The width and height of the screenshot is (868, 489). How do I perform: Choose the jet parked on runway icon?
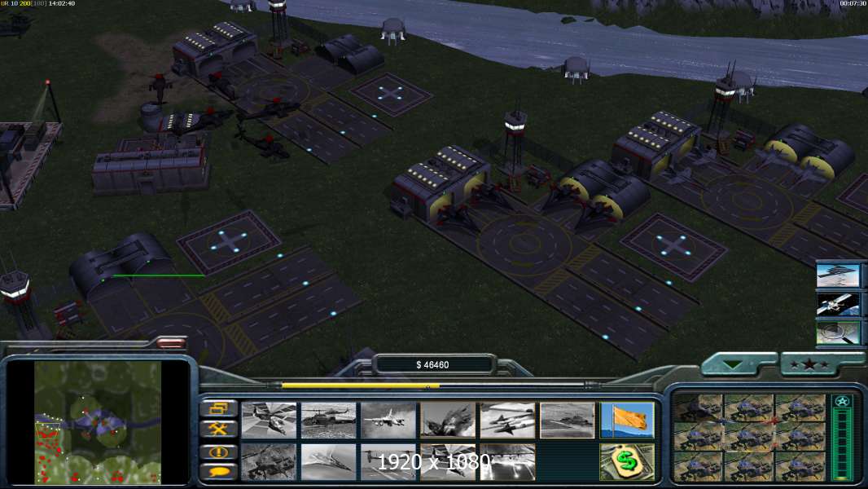click(x=568, y=421)
